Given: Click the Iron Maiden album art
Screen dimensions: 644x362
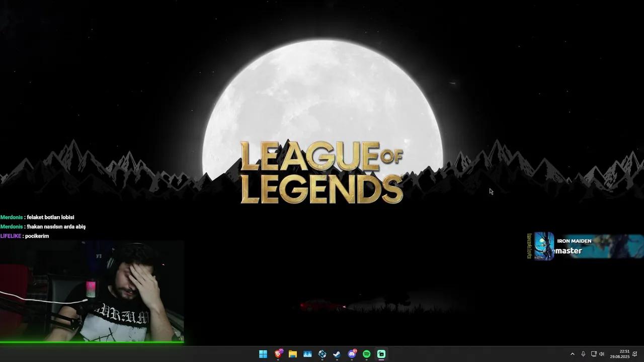Looking at the screenshot, I should (544, 246).
